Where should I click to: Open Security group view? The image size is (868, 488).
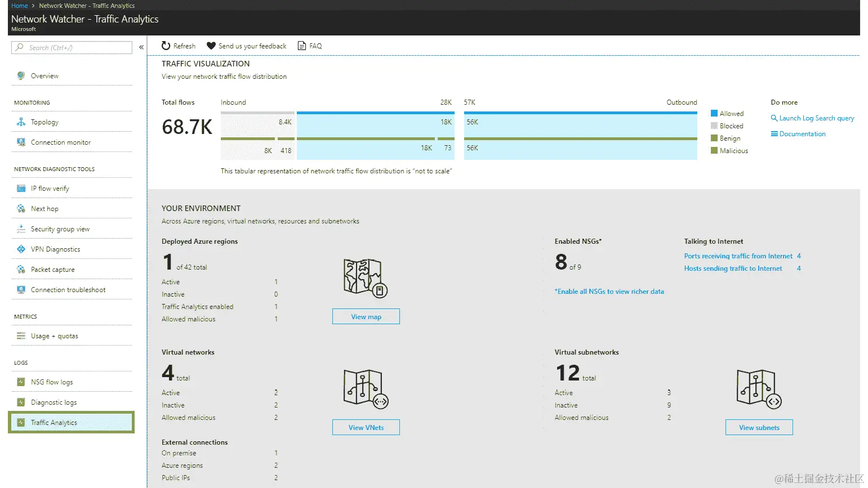tap(59, 229)
